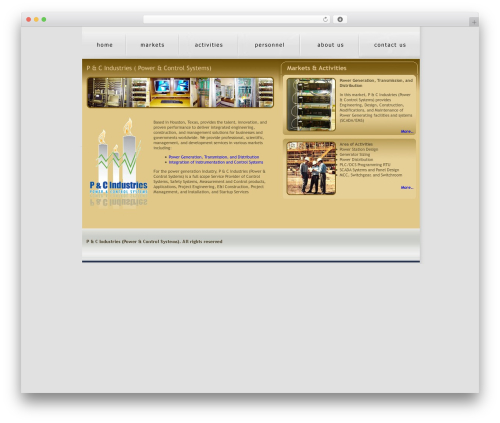Open the home navigation item
The height and width of the screenshot is (423, 500).
click(104, 45)
